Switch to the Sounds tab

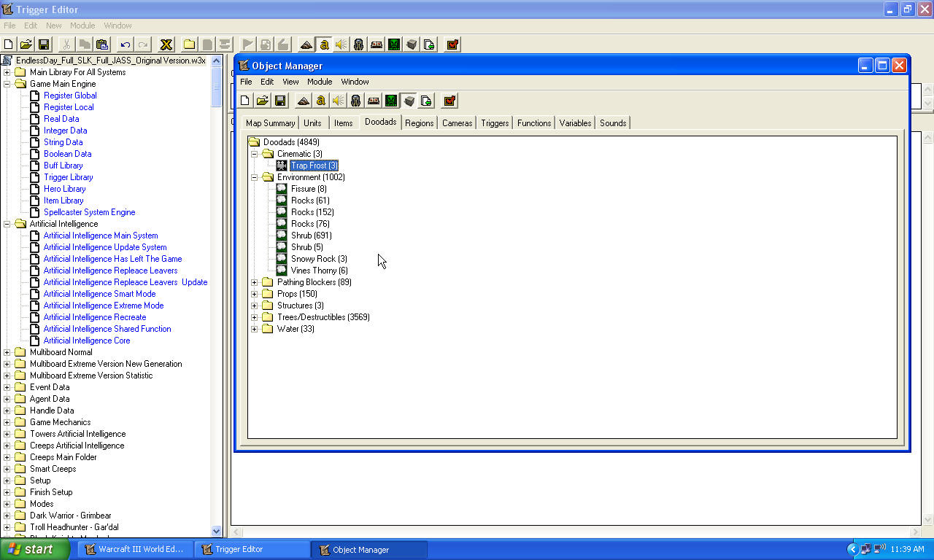(613, 123)
